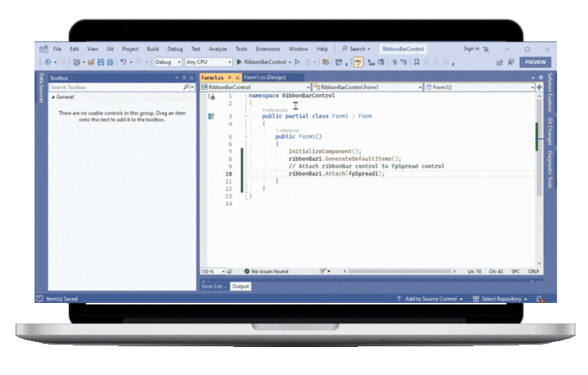Click the magnifier icon in Search Toolbox
The image size is (588, 375).
click(185, 87)
